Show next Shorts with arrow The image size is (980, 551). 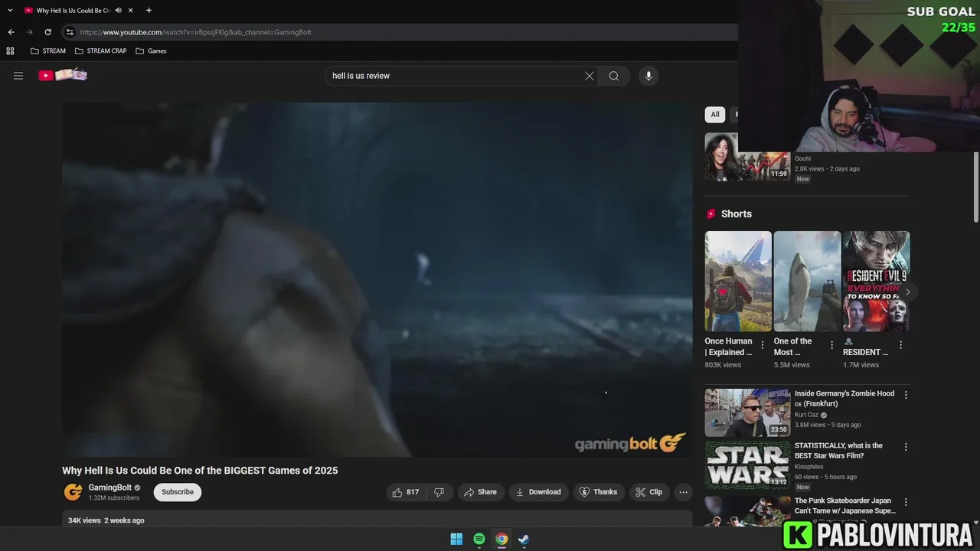[907, 292]
